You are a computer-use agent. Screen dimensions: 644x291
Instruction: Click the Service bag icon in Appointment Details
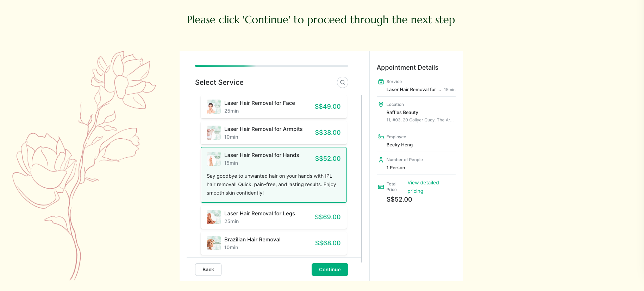point(381,81)
